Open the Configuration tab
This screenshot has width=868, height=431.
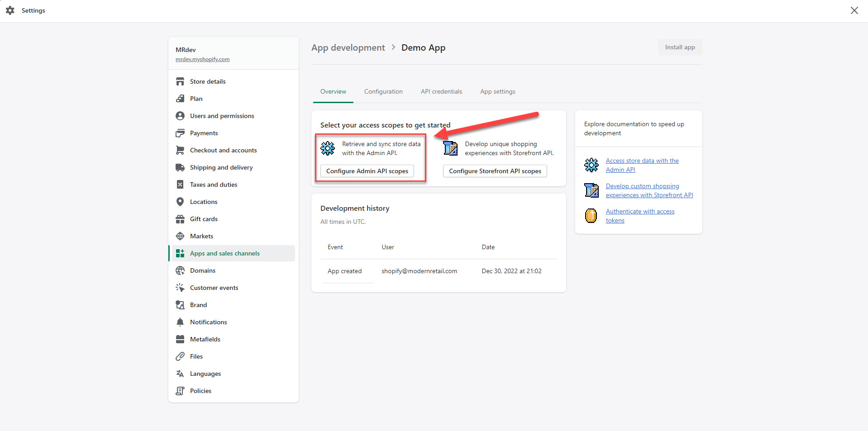coord(383,91)
